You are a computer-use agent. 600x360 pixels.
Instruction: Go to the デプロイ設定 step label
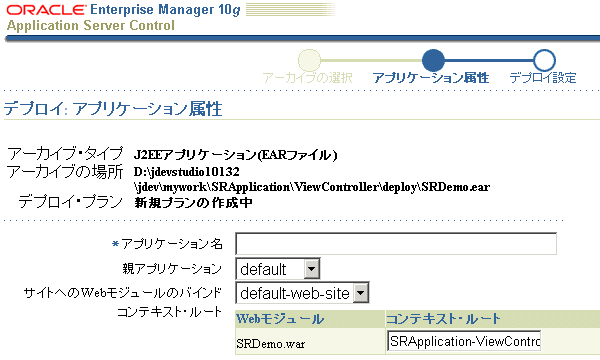[x=543, y=78]
